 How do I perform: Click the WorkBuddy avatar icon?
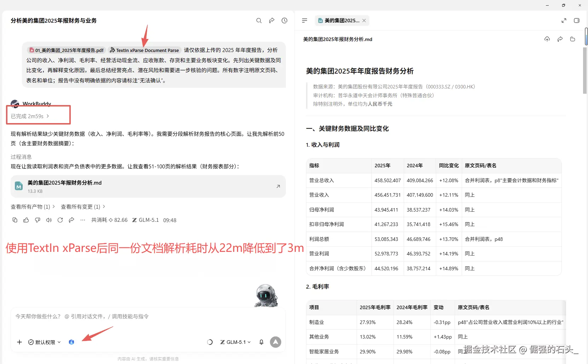[15, 103]
